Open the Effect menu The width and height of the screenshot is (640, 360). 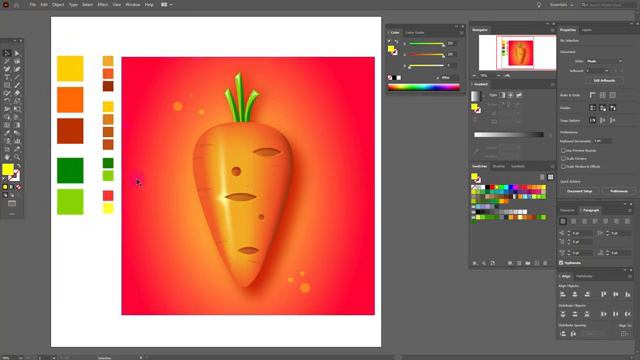102,5
